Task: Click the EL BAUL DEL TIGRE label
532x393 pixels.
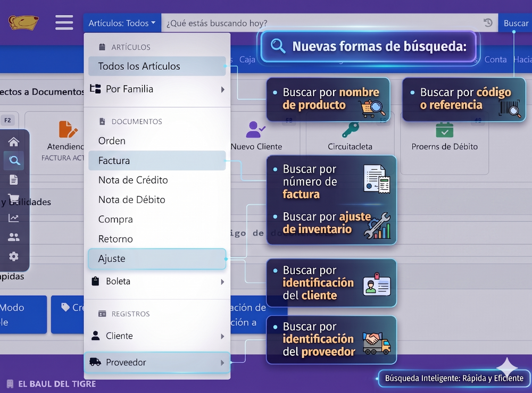Action: (x=57, y=384)
